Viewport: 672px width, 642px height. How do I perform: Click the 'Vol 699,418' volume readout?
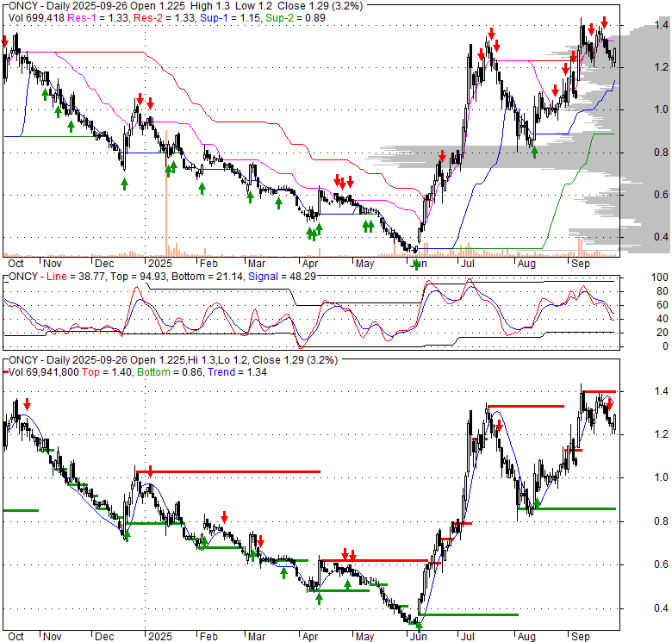36,18
